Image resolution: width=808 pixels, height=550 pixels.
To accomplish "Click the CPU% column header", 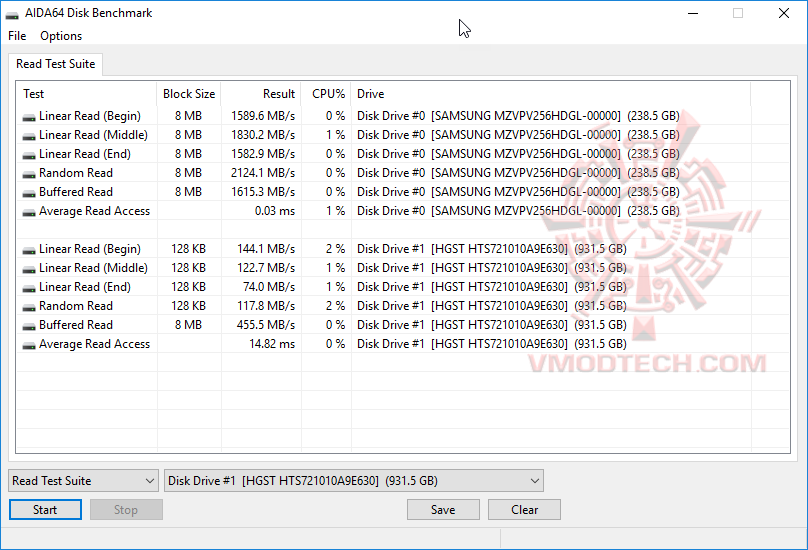I will pos(326,94).
